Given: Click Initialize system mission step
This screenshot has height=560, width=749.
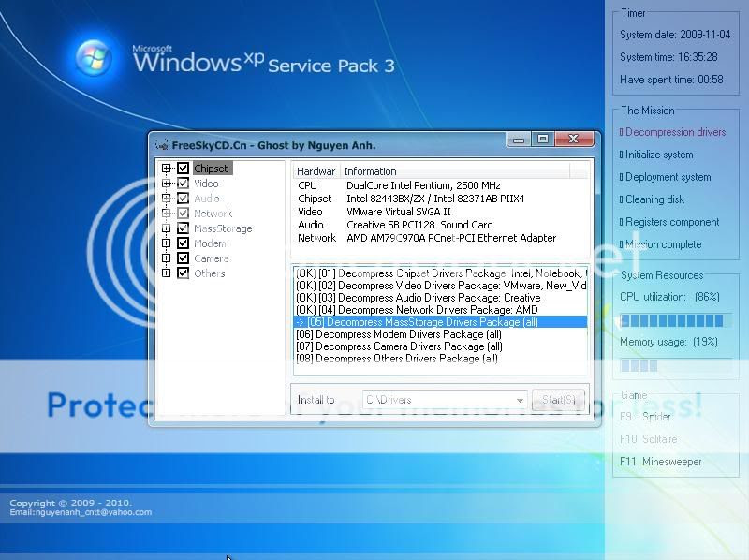Looking at the screenshot, I should pos(656,155).
